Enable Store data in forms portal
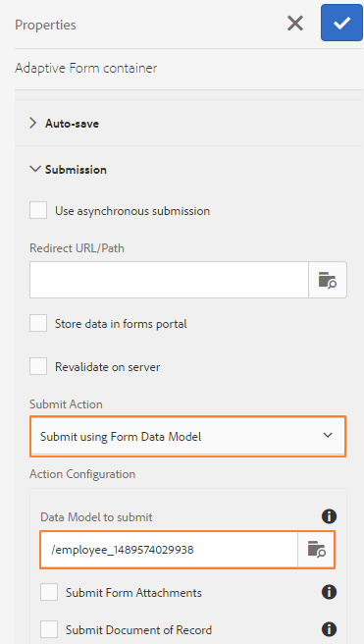The width and height of the screenshot is (364, 644). 38,323
